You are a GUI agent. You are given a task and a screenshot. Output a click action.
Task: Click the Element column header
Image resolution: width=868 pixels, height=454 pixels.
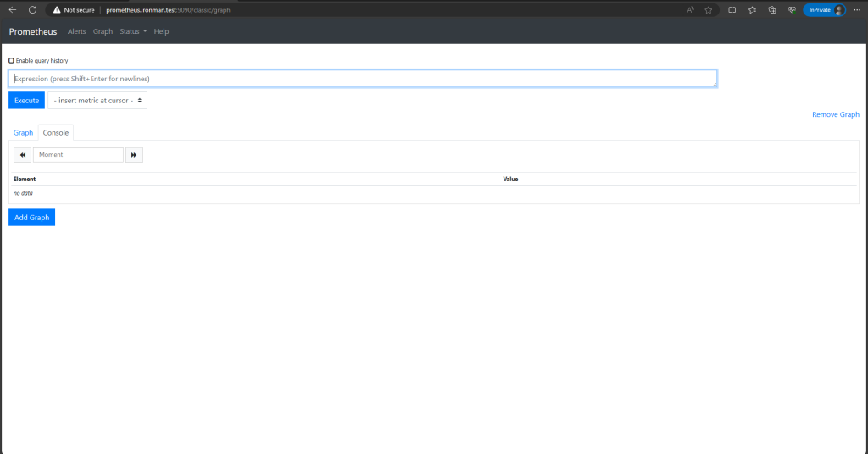pyautogui.click(x=25, y=180)
